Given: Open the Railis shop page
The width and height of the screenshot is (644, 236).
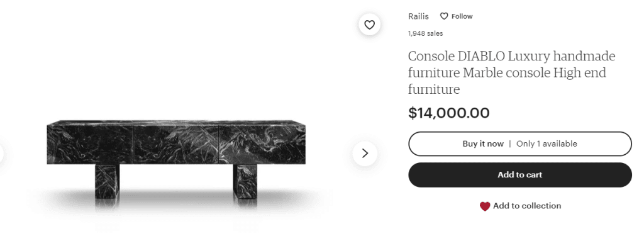Looking at the screenshot, I should click(418, 16).
